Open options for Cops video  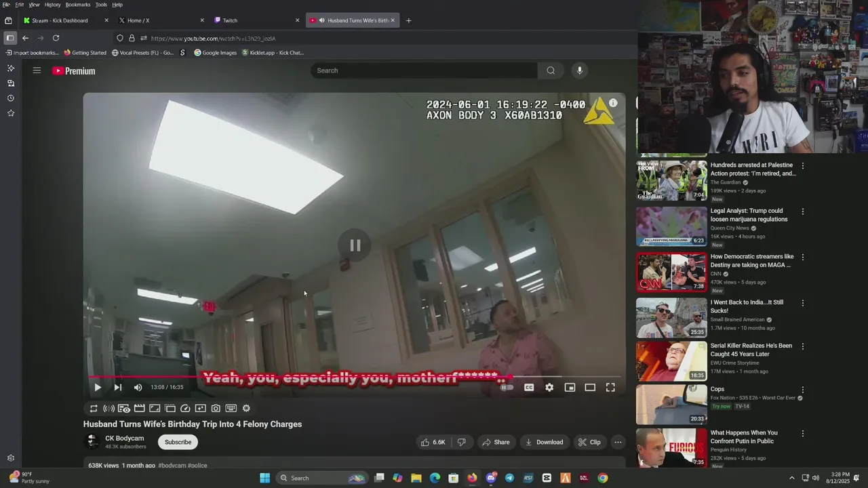(803, 390)
